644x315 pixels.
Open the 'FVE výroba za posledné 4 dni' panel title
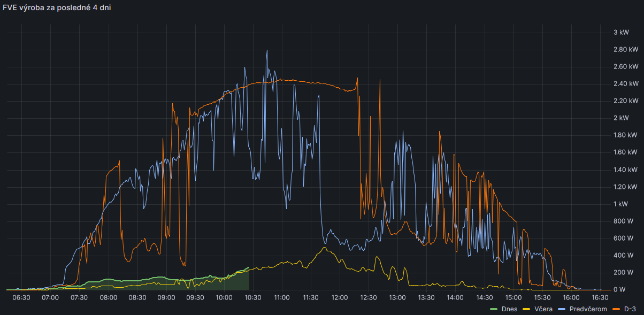pyautogui.click(x=57, y=8)
